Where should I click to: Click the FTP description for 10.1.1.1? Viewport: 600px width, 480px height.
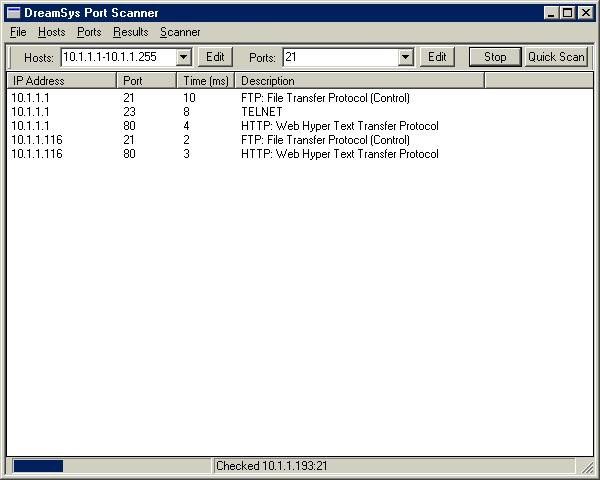[325, 98]
